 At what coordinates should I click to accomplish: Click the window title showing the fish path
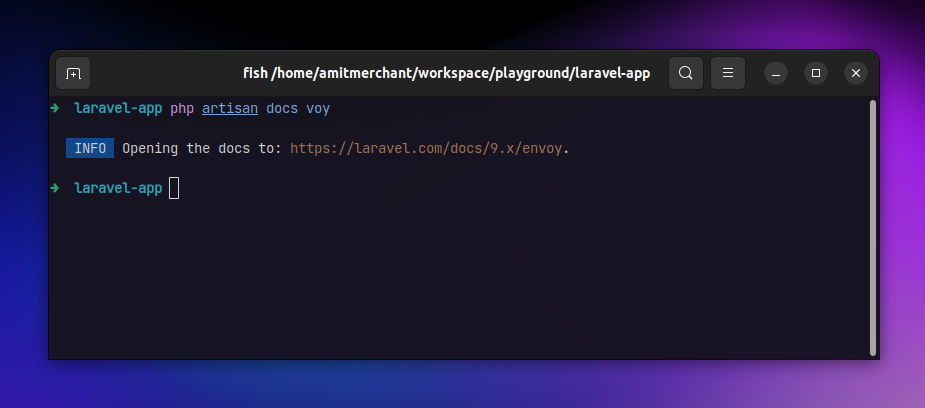(x=447, y=73)
